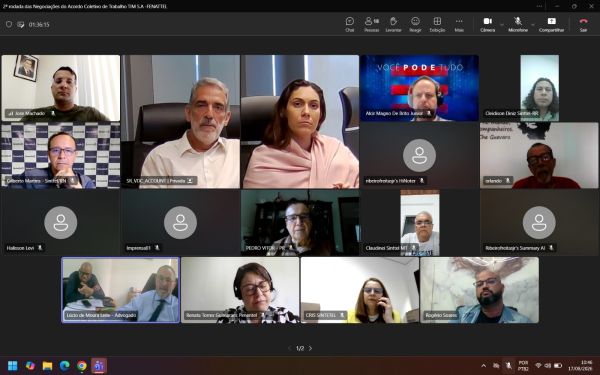Open the Mais more options menu
The image size is (600, 375).
459,24
